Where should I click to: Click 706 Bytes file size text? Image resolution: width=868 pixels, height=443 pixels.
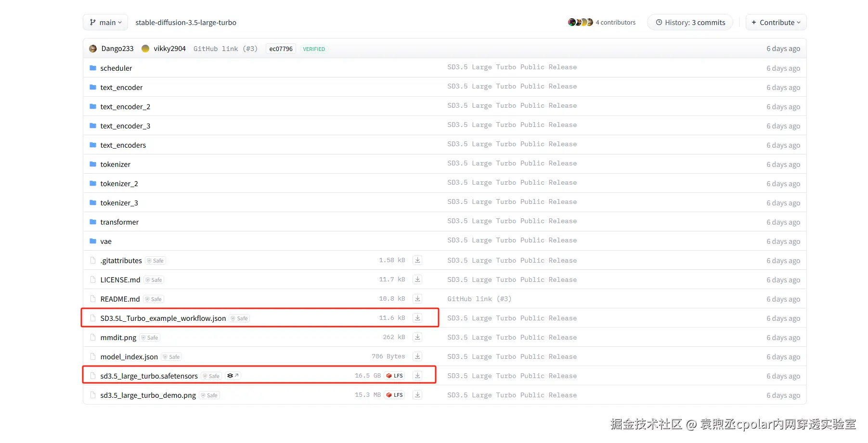click(x=388, y=356)
